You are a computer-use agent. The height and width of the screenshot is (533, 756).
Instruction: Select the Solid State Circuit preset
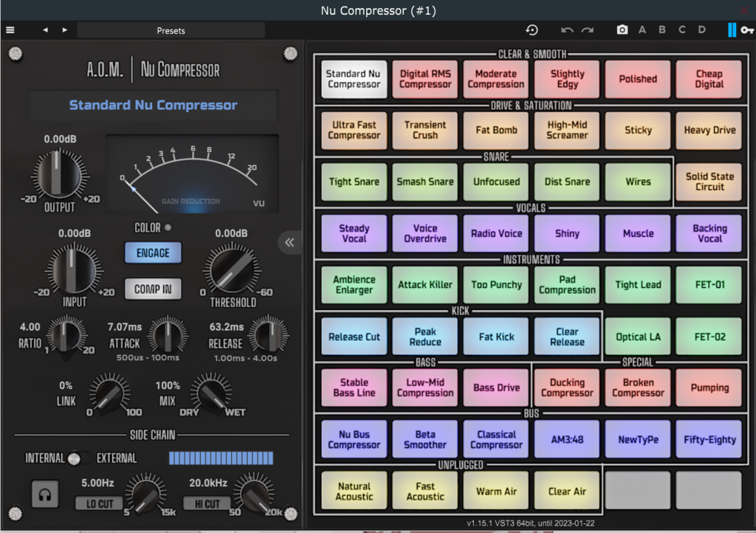coord(709,182)
